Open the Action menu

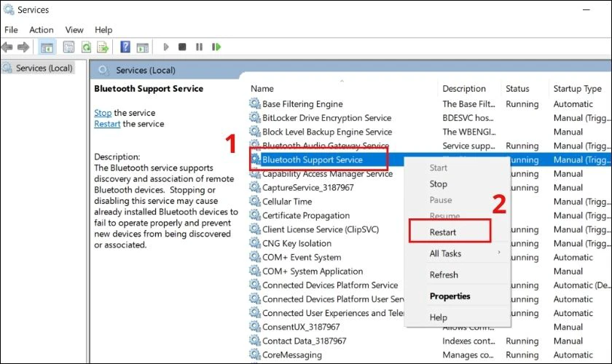tap(42, 30)
